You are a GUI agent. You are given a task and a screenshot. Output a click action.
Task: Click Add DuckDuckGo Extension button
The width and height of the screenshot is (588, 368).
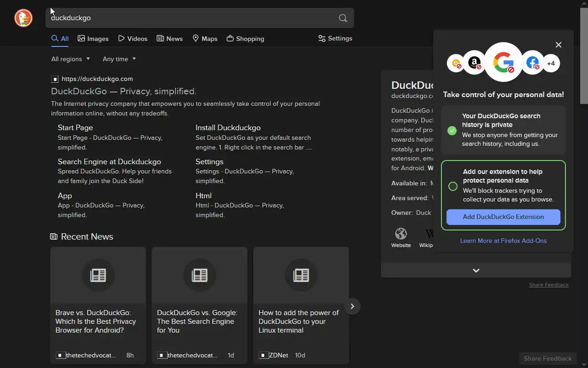tap(503, 217)
